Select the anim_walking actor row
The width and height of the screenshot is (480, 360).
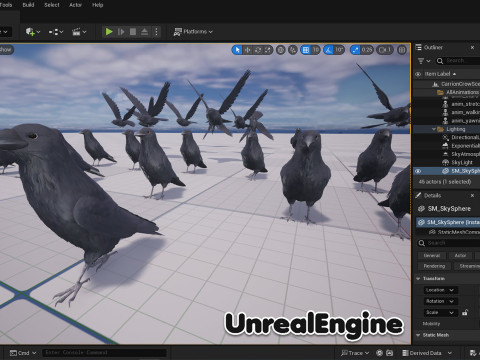pos(447,112)
